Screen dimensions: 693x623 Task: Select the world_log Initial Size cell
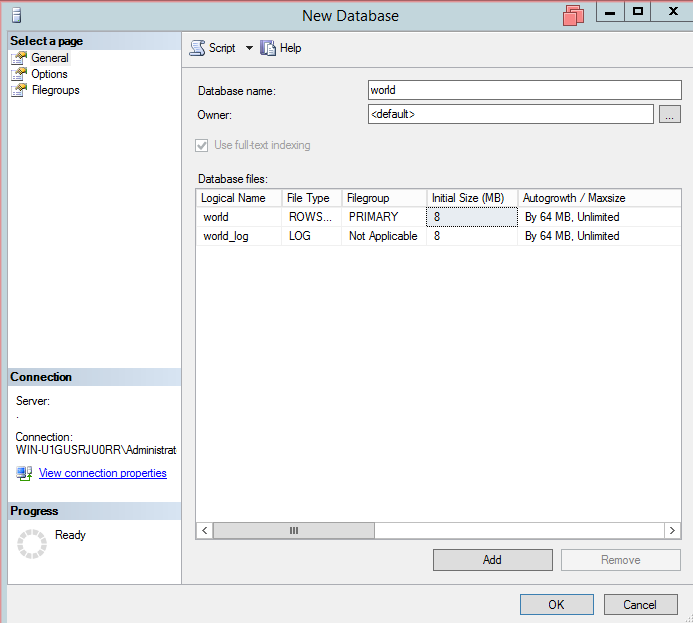(472, 236)
